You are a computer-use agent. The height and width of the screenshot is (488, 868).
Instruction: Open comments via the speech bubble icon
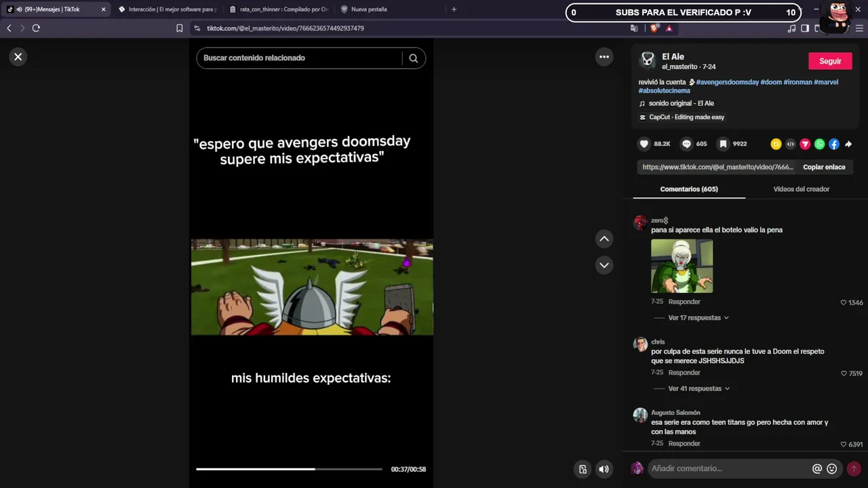click(x=686, y=144)
